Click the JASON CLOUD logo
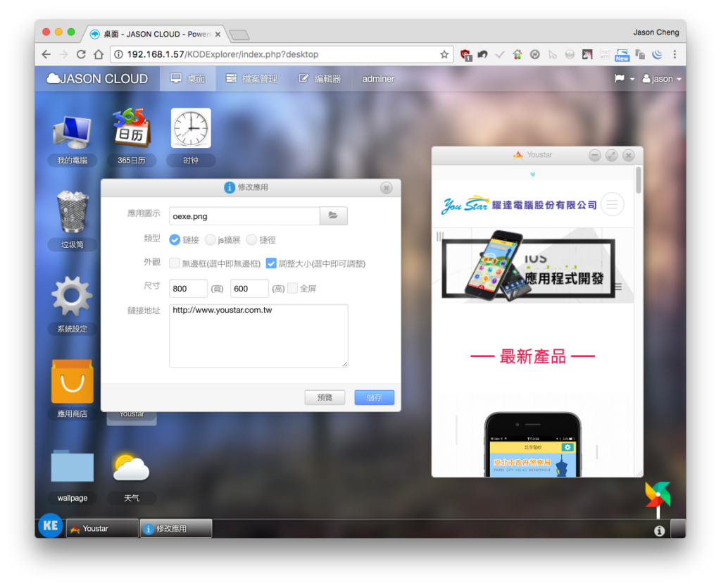The height and width of the screenshot is (588, 721). (x=97, y=79)
